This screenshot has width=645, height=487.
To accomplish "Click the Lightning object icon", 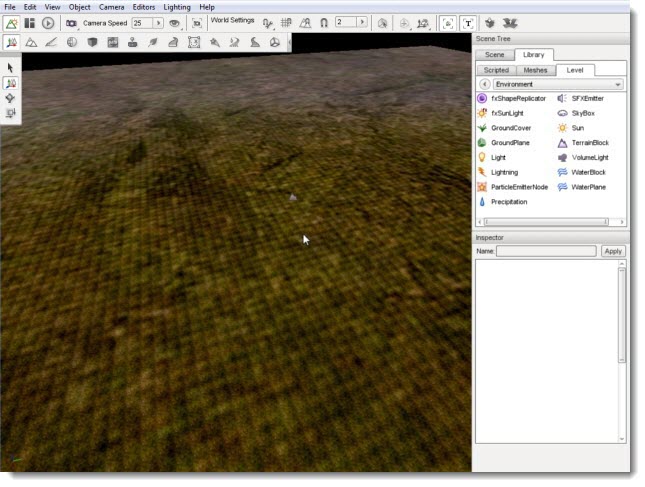I will click(x=483, y=172).
